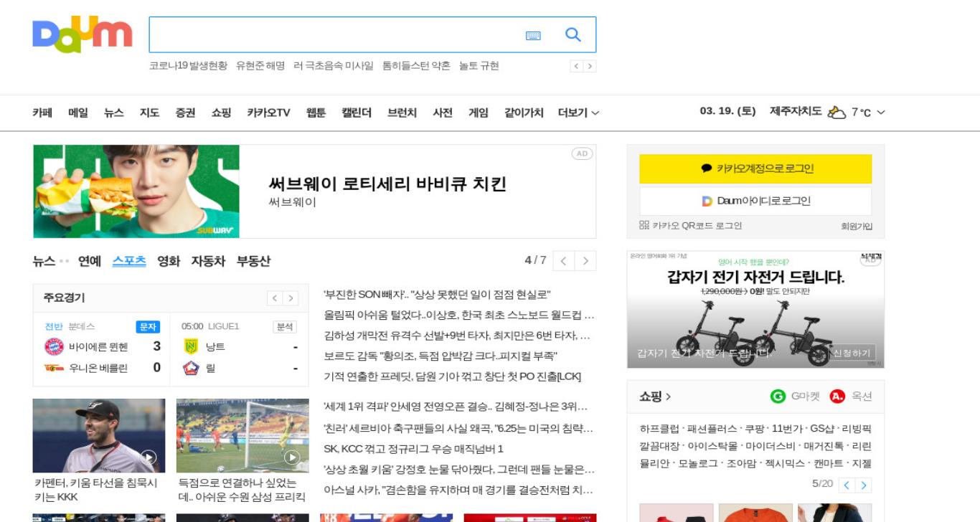Show next 주요경기 matches
Image resolution: width=980 pixels, height=522 pixels.
pos(291,298)
